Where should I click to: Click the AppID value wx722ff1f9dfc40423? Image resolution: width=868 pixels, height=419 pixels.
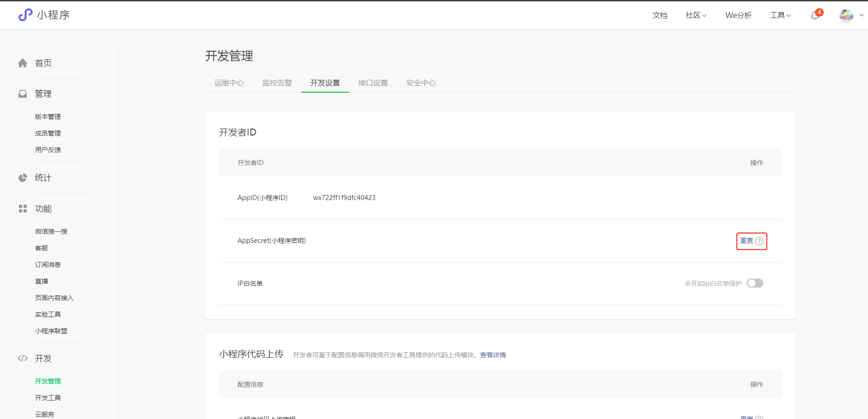[x=344, y=198]
